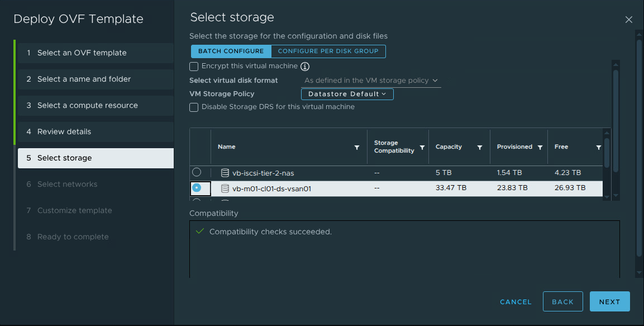Check Disable Storage DRS for this VM
The image size is (644, 326).
click(194, 107)
